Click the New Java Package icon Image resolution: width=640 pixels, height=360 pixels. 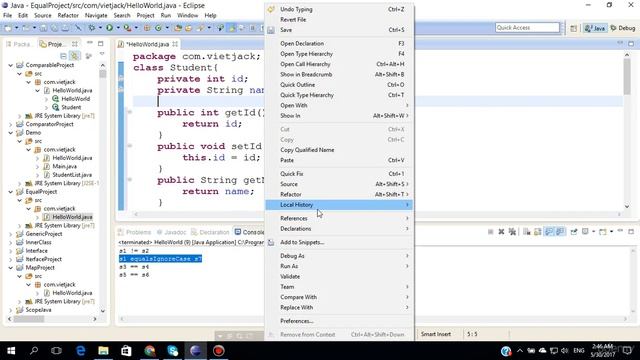[147, 28]
